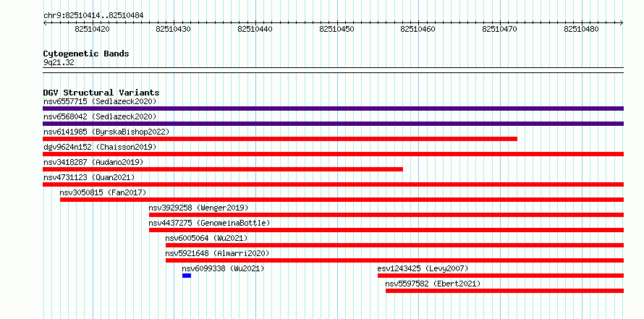This screenshot has width=644, height=319.
Task: Click the left arrowhead of the ruler
Action: pyautogui.click(x=45, y=23)
